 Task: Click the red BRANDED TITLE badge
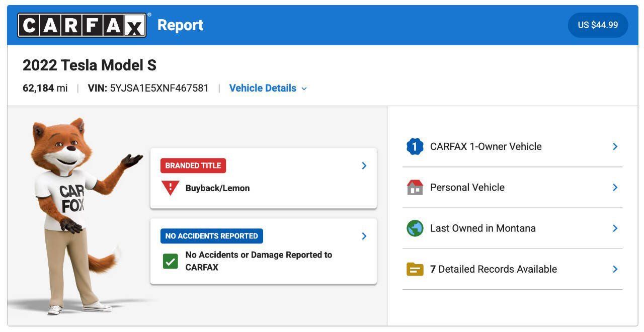[193, 165]
